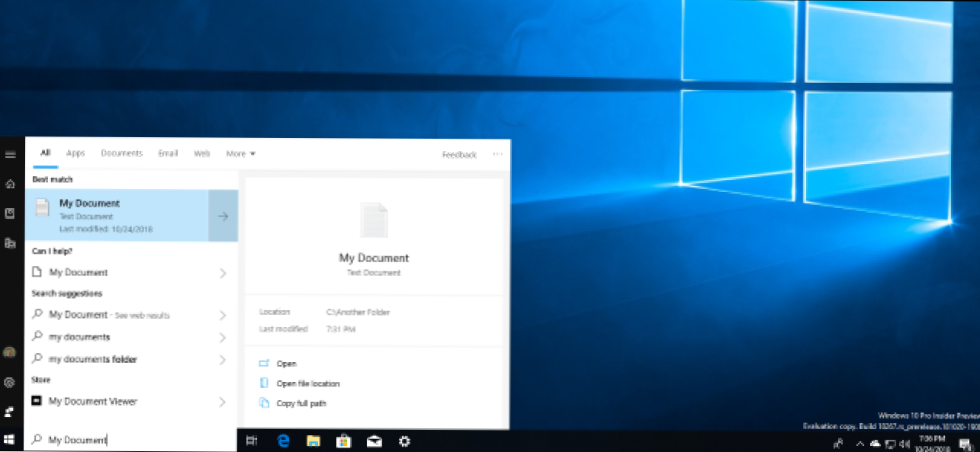
Task: Expand the 'my documents folder' suggestion chevron
Action: click(x=223, y=360)
